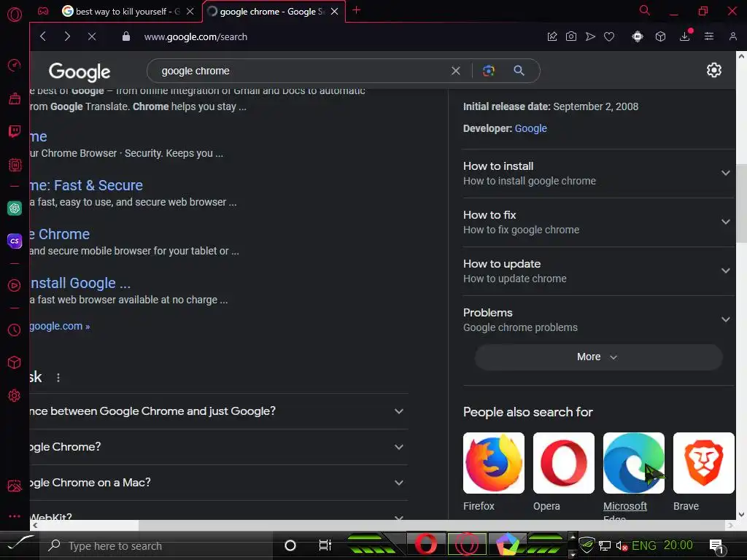This screenshot has height=560, width=747.
Task: Open Google quick settings gear
Action: click(x=713, y=70)
